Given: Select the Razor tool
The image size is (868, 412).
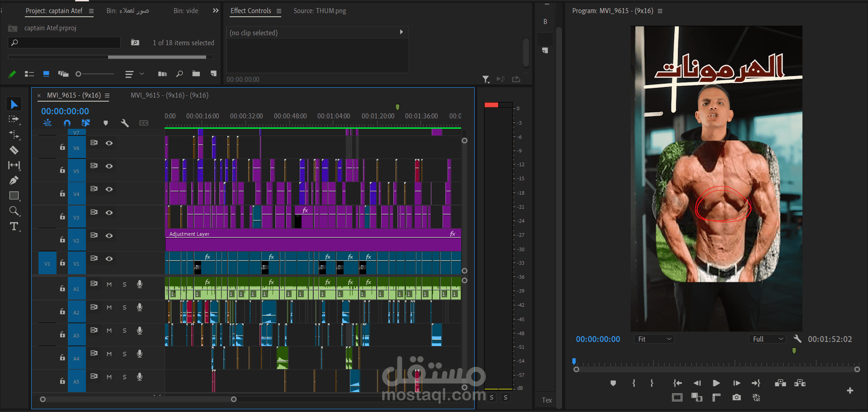Looking at the screenshot, I should (14, 150).
